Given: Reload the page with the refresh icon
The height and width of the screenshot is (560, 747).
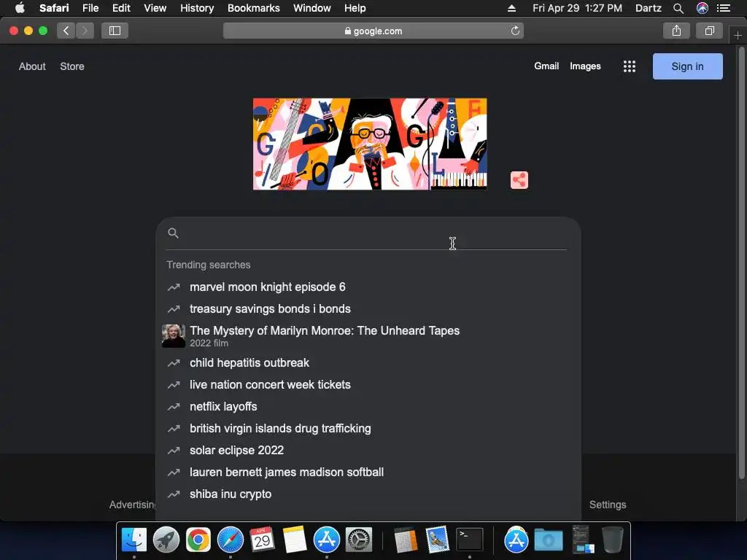Looking at the screenshot, I should pos(515,31).
